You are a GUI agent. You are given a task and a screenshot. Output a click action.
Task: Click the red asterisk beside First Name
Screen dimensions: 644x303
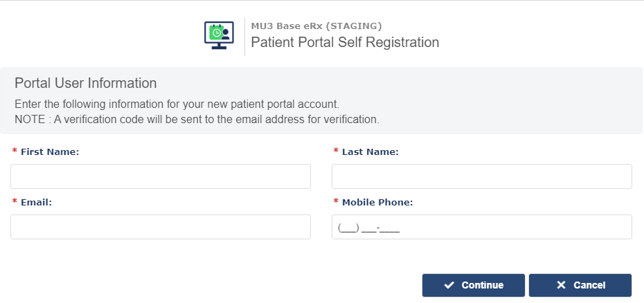(15, 151)
